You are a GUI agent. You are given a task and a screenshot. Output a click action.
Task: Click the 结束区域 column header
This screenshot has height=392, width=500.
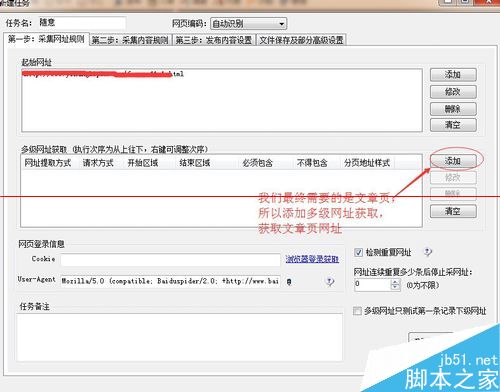click(x=205, y=163)
